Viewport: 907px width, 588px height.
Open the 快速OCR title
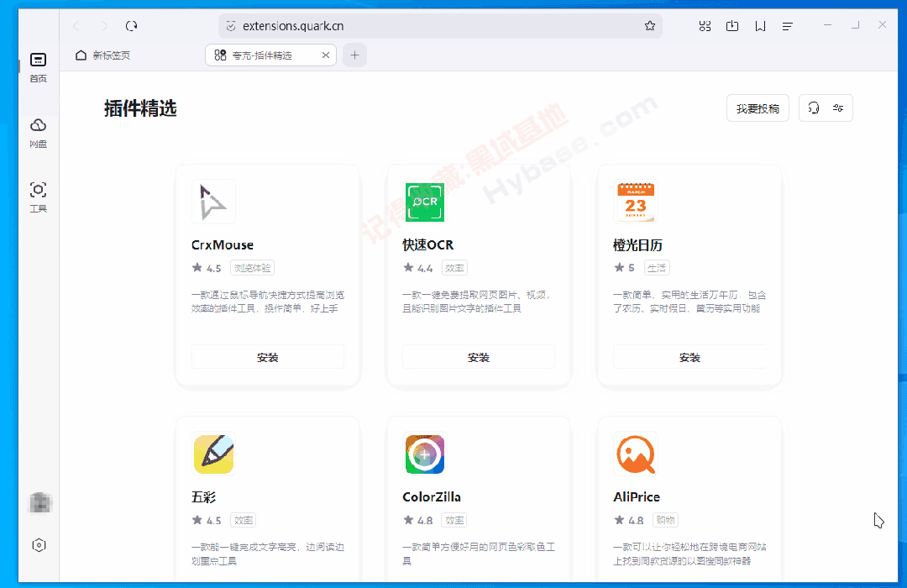tap(428, 244)
